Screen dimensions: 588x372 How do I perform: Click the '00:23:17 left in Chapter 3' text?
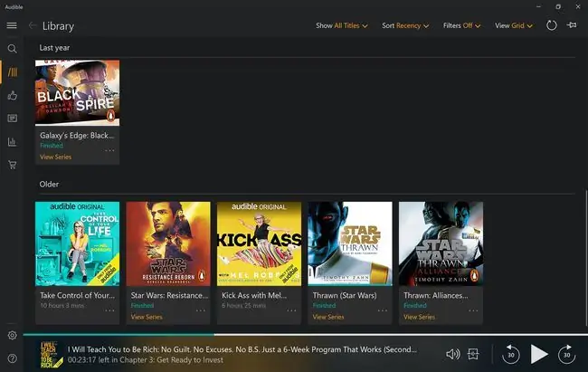tap(146, 359)
